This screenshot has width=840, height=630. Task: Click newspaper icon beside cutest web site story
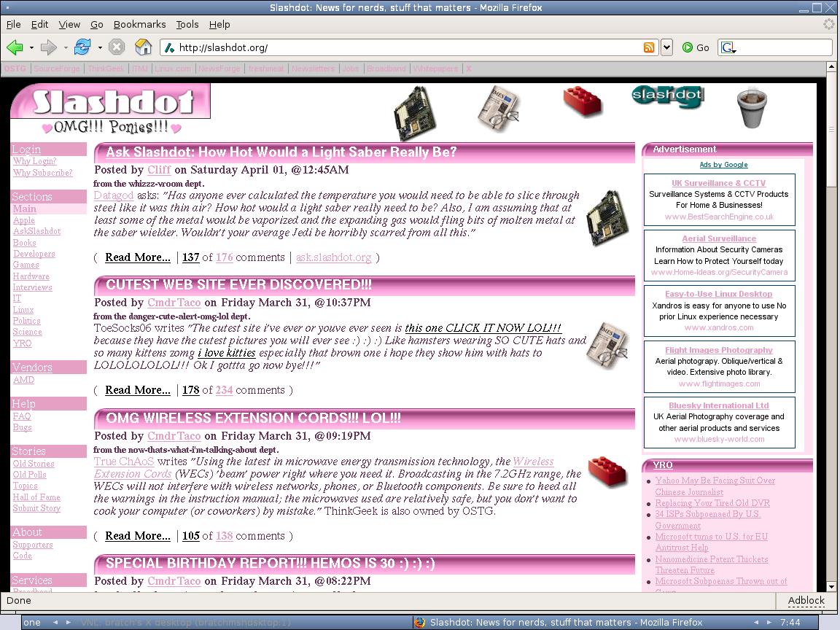(x=607, y=346)
